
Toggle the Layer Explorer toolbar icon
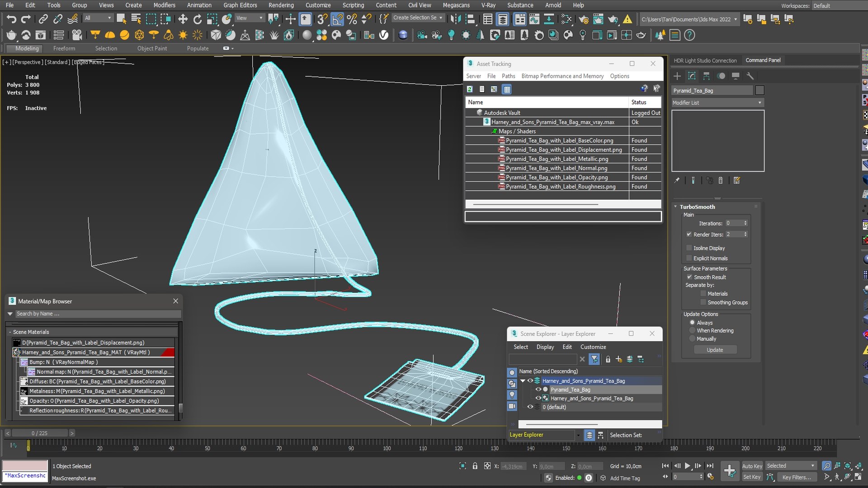[502, 19]
